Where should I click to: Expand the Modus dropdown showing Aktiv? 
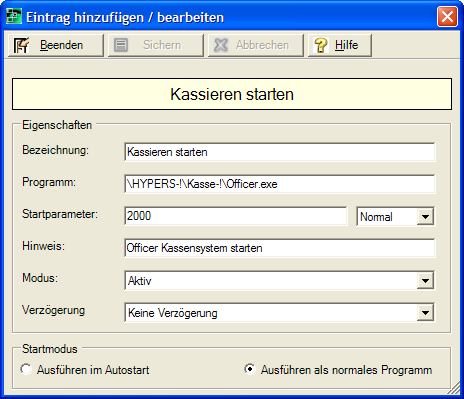pyautogui.click(x=425, y=281)
